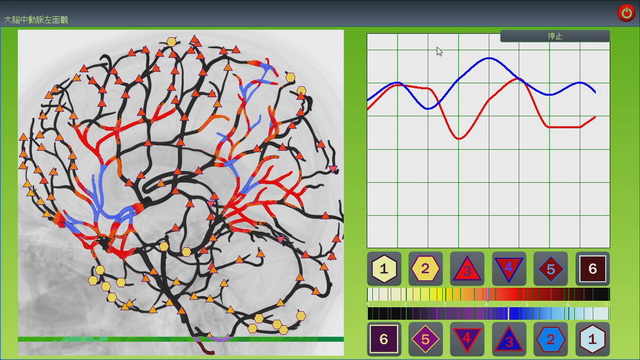Select the yellow hexagon 2 icon

(x=426, y=269)
